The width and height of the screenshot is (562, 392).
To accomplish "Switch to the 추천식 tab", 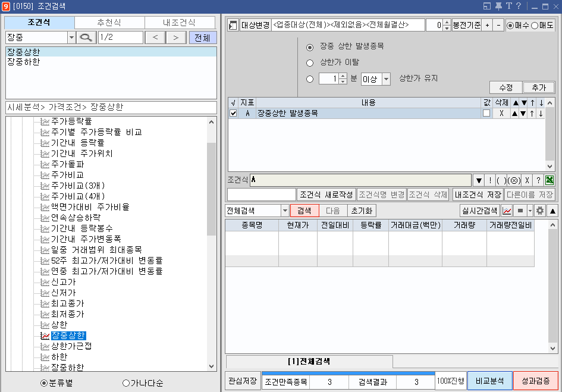I will tap(110, 22).
